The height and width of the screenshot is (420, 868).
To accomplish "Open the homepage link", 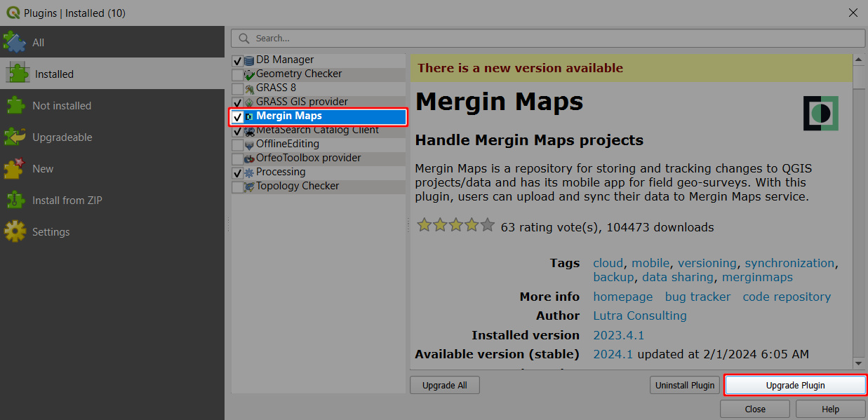I will coord(623,297).
